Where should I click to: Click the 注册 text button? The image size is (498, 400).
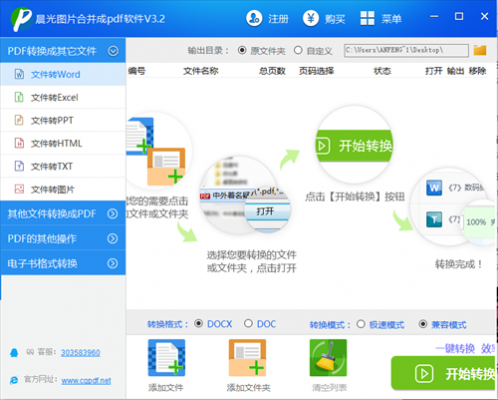[278, 19]
